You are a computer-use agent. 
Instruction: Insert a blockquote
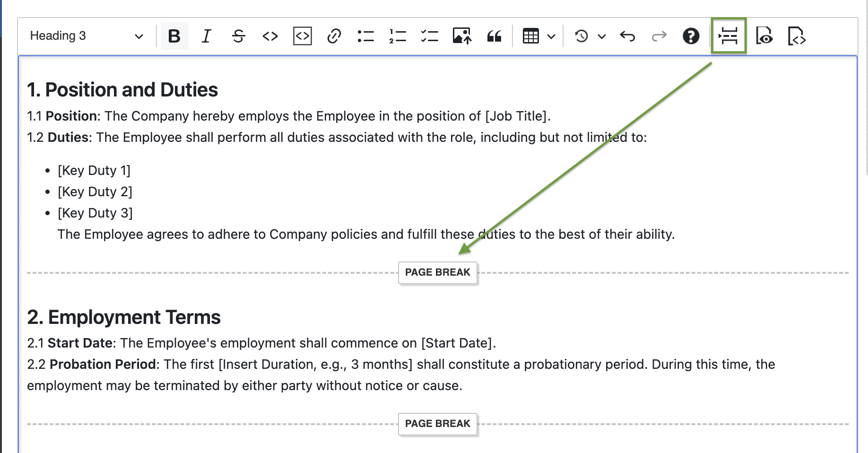tap(495, 35)
